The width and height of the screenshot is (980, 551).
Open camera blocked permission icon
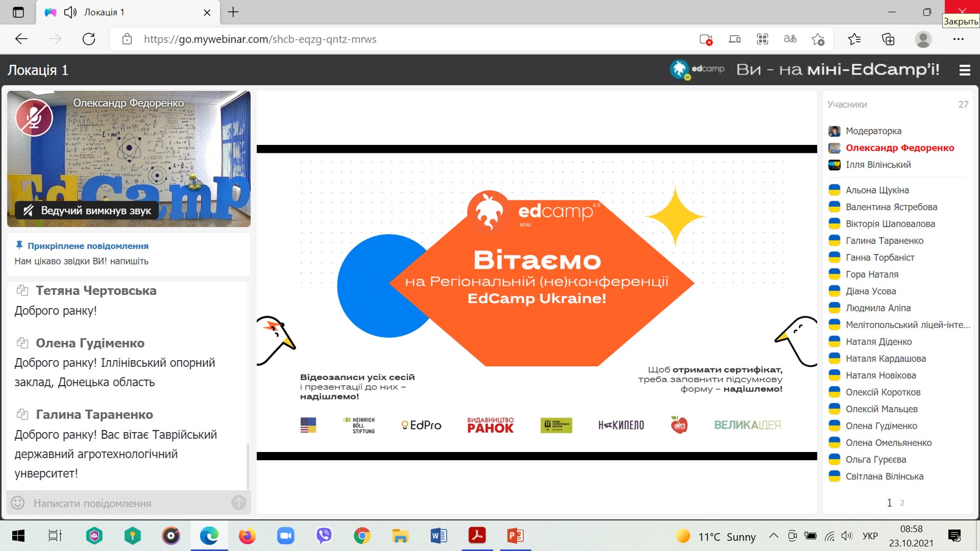click(x=706, y=39)
